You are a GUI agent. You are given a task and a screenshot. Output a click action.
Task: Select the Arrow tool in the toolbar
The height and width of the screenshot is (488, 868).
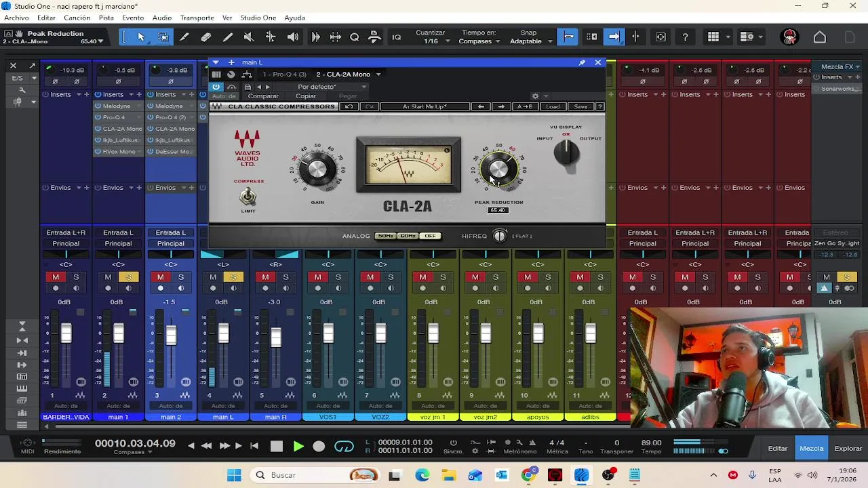[x=141, y=37]
